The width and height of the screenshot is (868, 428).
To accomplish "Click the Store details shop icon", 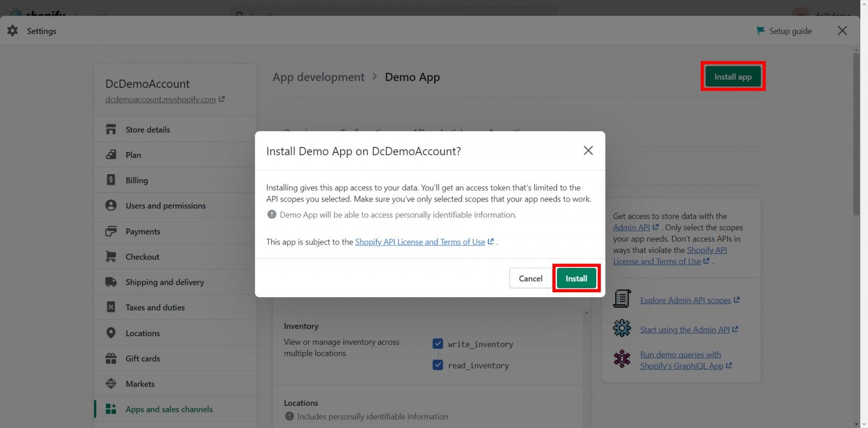I will (x=111, y=129).
